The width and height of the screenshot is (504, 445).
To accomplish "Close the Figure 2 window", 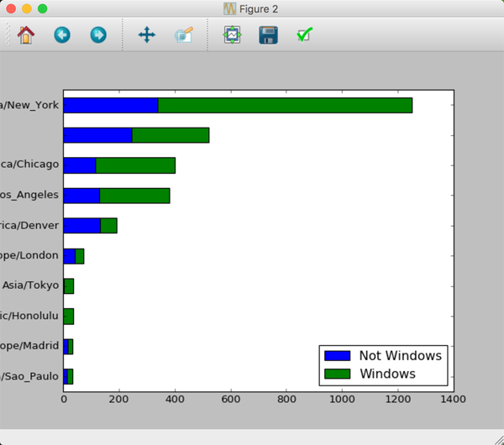I will [11, 8].
